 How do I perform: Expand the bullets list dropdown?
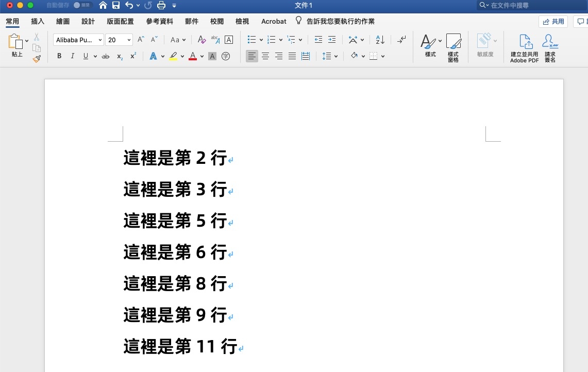pos(261,40)
